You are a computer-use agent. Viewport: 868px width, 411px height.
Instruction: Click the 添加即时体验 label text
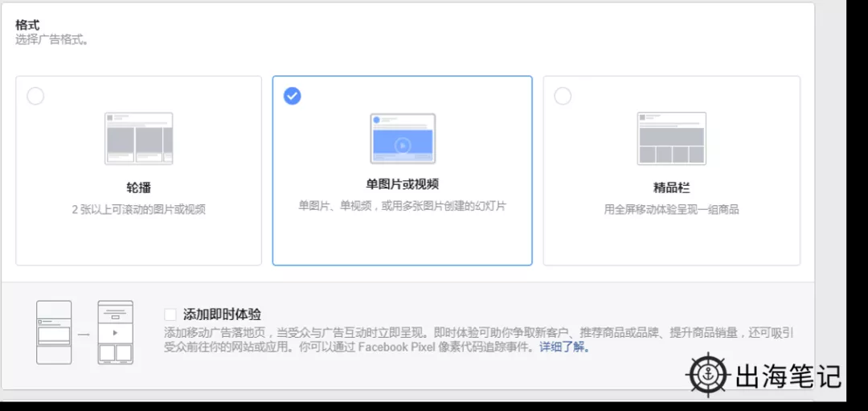click(x=222, y=314)
